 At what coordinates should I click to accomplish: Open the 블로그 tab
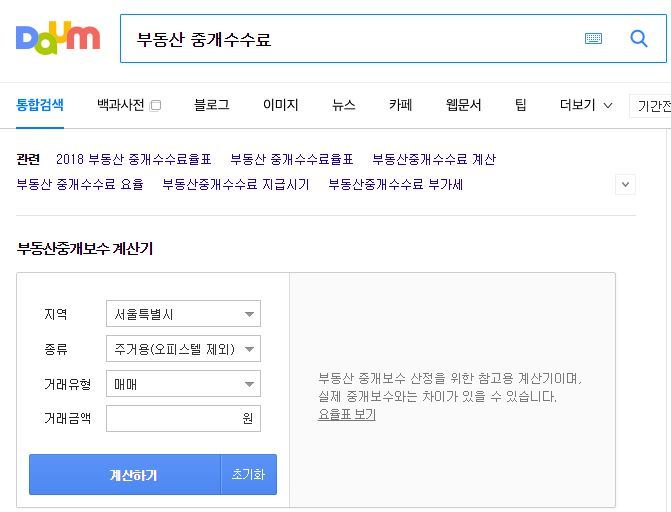(211, 105)
